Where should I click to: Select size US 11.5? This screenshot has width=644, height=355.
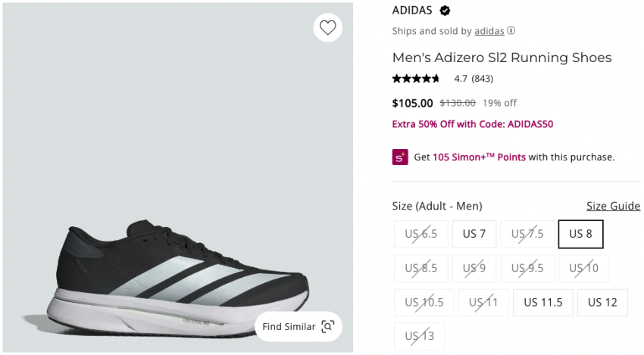point(542,302)
